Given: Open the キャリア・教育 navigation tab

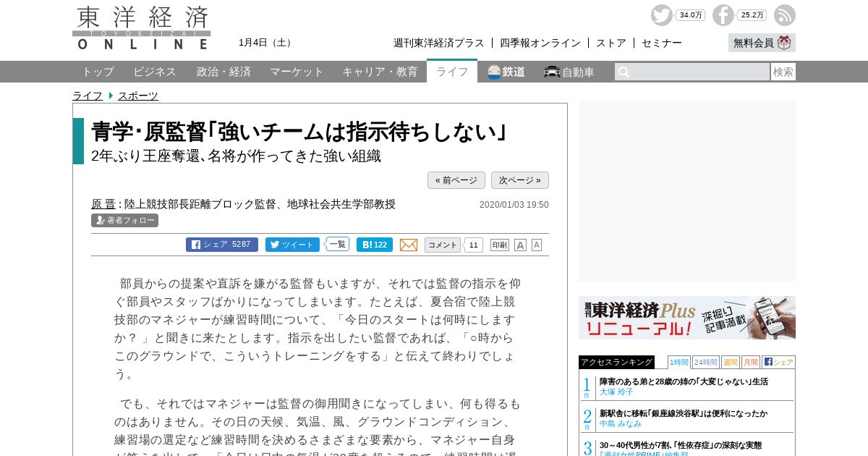Looking at the screenshot, I should coord(380,72).
